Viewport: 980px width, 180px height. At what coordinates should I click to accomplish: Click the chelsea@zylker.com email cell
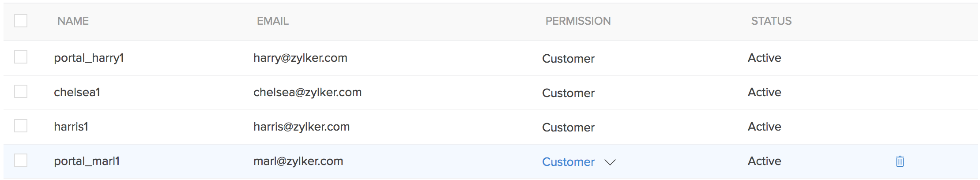[x=307, y=92]
